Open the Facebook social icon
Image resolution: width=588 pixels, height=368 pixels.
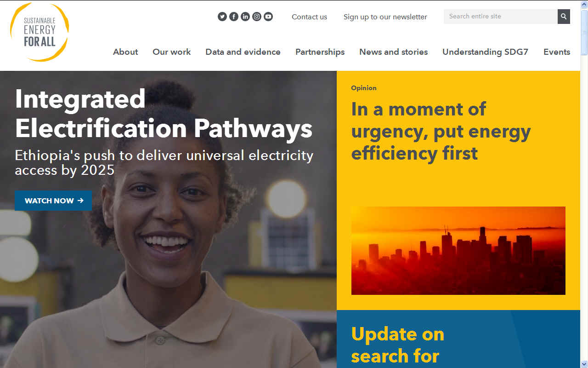point(234,17)
